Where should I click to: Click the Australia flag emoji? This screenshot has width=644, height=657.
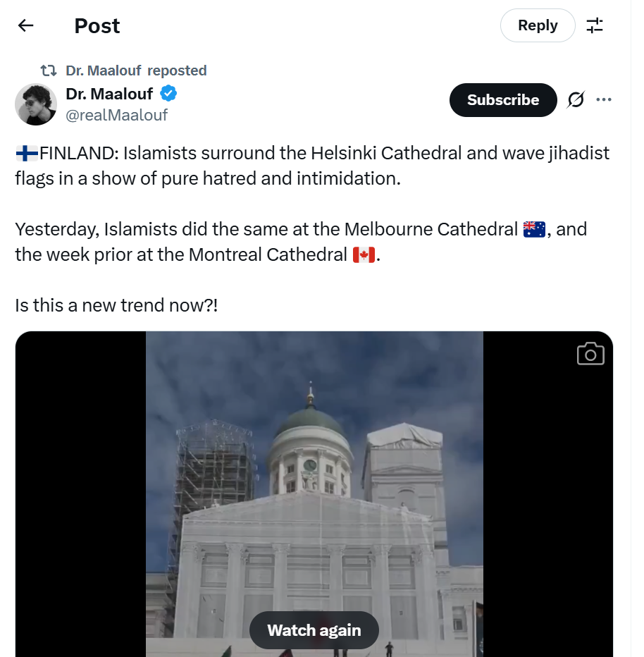click(x=535, y=229)
